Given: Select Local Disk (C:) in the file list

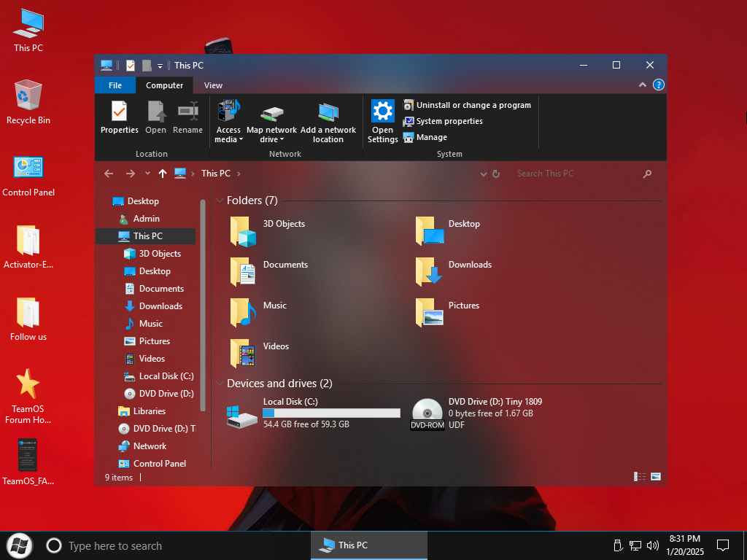Looking at the screenshot, I should click(314, 413).
